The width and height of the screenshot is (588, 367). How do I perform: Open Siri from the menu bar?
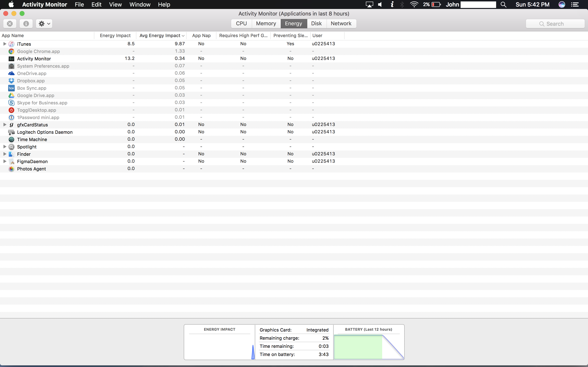pyautogui.click(x=561, y=4)
